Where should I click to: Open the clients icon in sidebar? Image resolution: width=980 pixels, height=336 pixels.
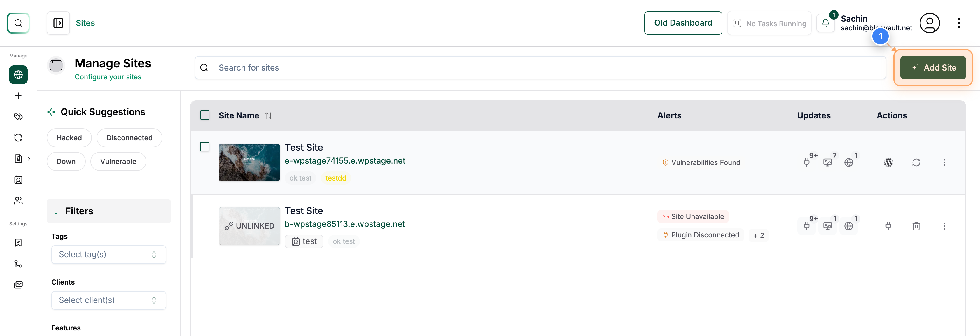click(18, 180)
